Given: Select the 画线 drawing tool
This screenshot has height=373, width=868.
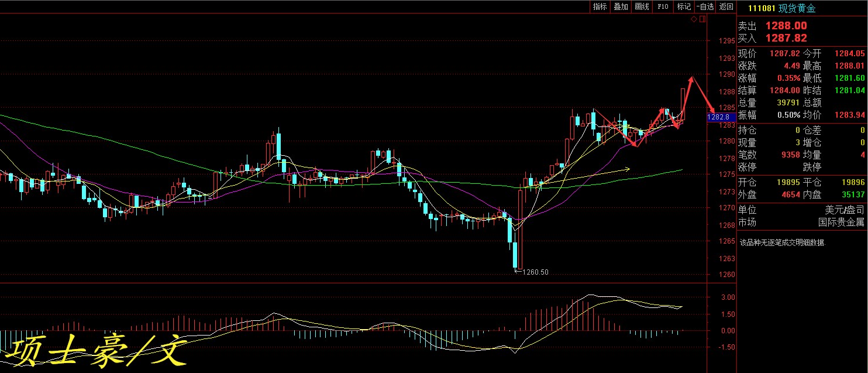Looking at the screenshot, I should click(x=642, y=7).
